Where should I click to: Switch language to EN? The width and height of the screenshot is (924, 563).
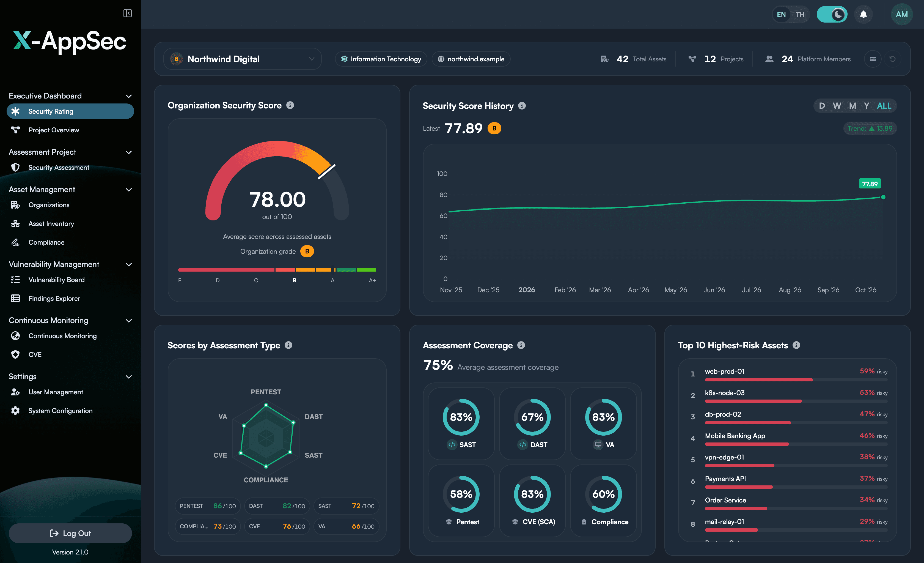(x=781, y=15)
